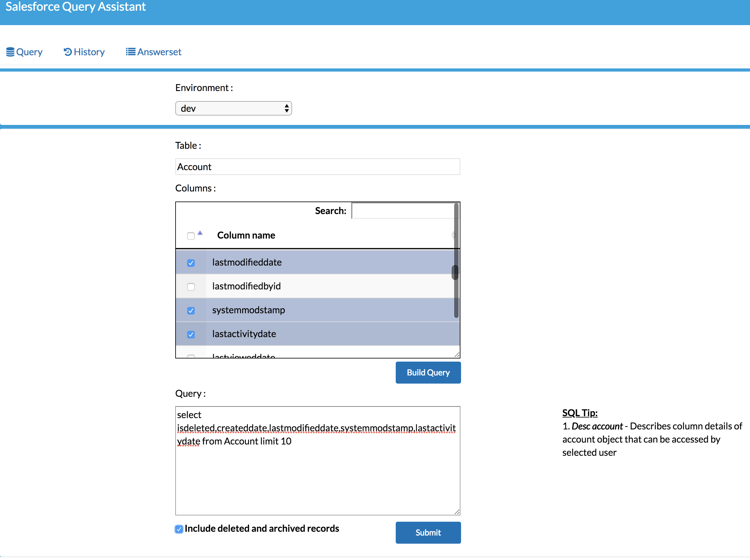Viewport: 750px width, 560px height.
Task: Click the database icon beside Query
Action: point(10,52)
